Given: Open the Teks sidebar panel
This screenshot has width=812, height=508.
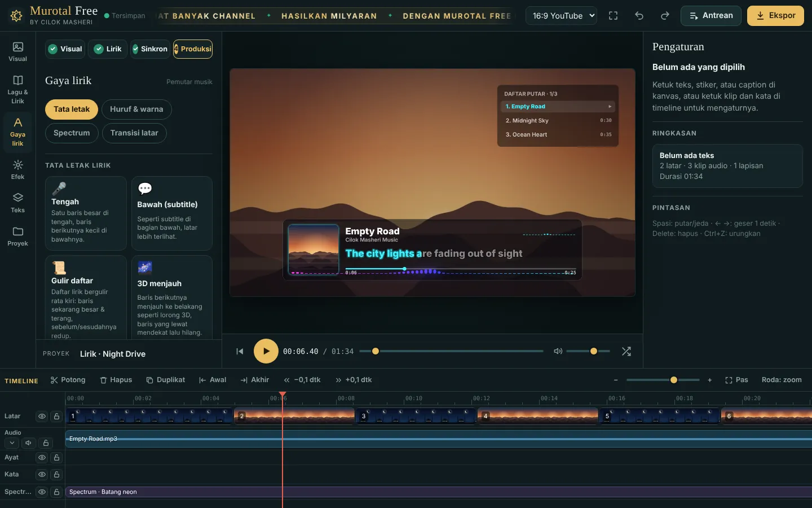Looking at the screenshot, I should coord(17,203).
